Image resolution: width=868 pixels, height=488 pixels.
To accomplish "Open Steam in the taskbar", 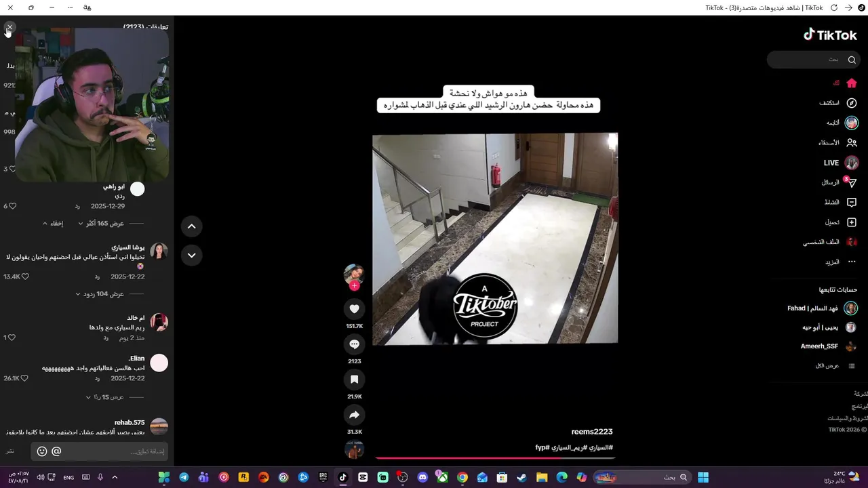I will tap(521, 477).
